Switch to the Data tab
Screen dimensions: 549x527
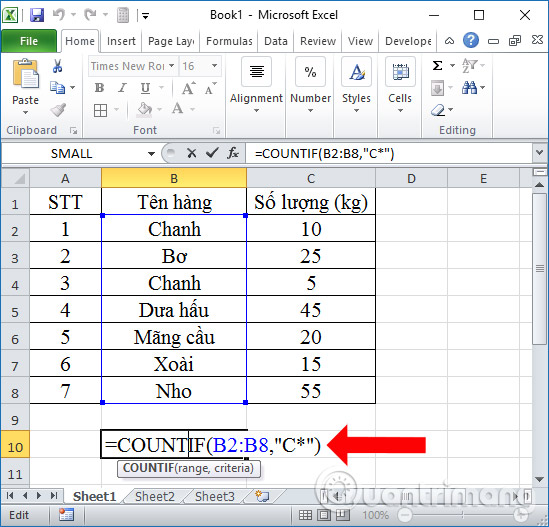click(x=276, y=41)
